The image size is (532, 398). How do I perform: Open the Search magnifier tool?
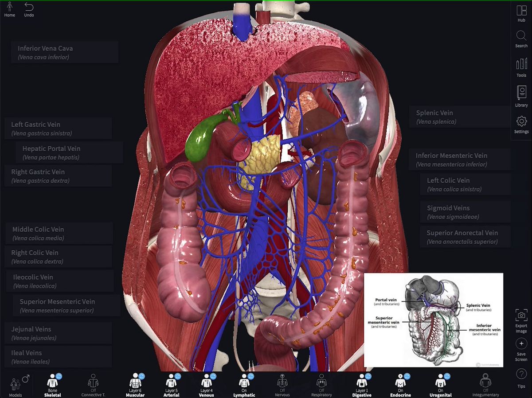tap(521, 37)
